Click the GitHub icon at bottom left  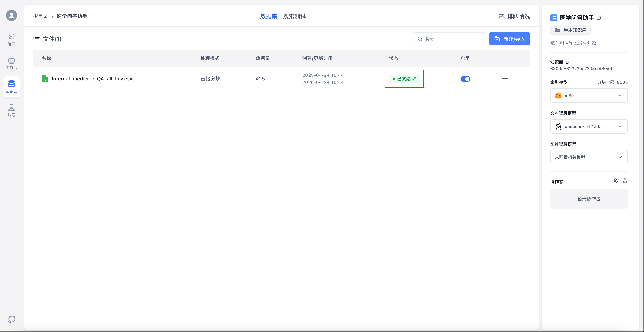point(11,319)
